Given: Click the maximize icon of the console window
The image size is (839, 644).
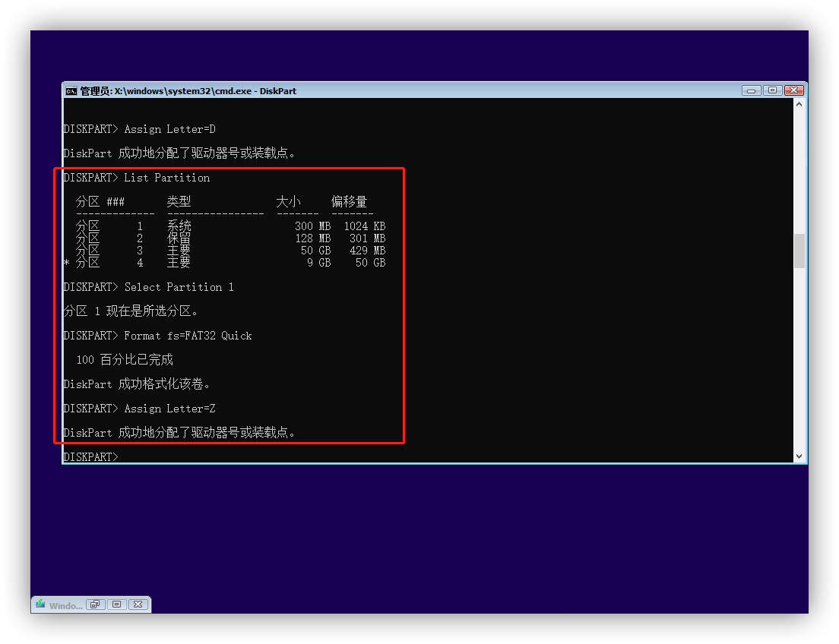Looking at the screenshot, I should (773, 90).
